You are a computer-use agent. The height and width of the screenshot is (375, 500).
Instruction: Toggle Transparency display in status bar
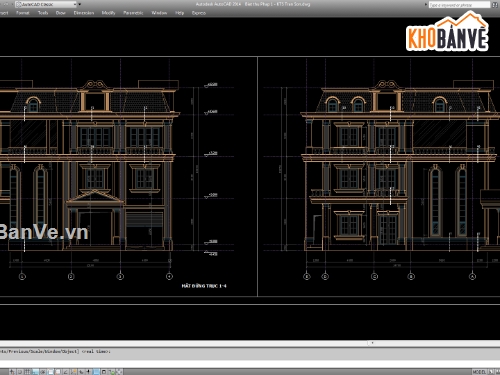pyautogui.click(x=96, y=372)
